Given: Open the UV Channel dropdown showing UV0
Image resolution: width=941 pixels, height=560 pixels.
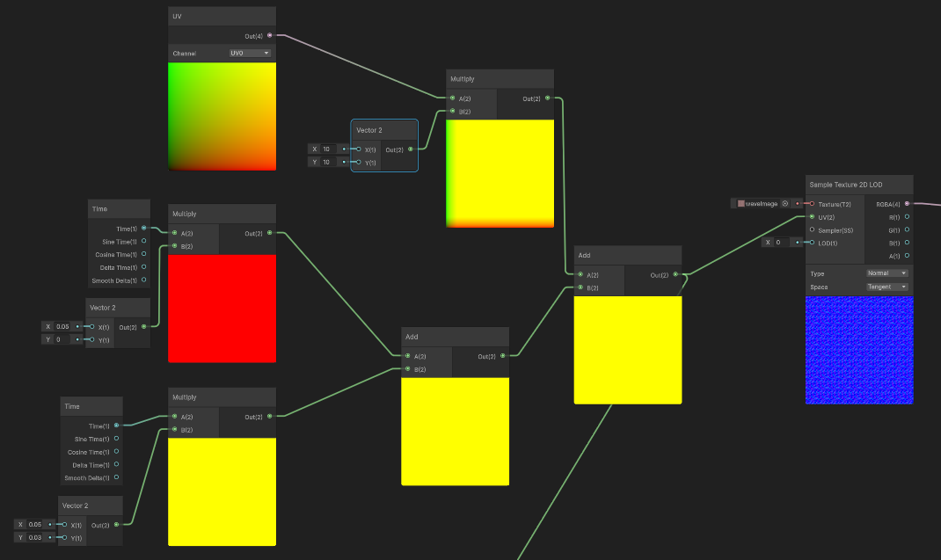Looking at the screenshot, I should tap(250, 53).
